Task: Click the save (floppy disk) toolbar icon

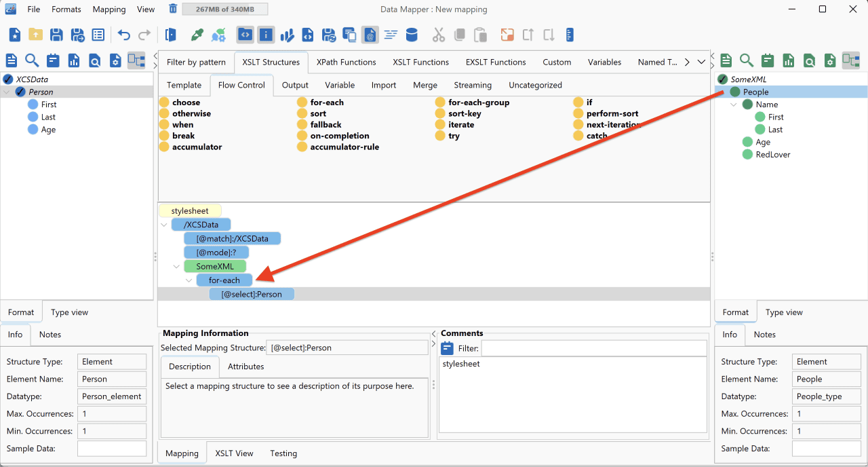Action: pos(57,35)
